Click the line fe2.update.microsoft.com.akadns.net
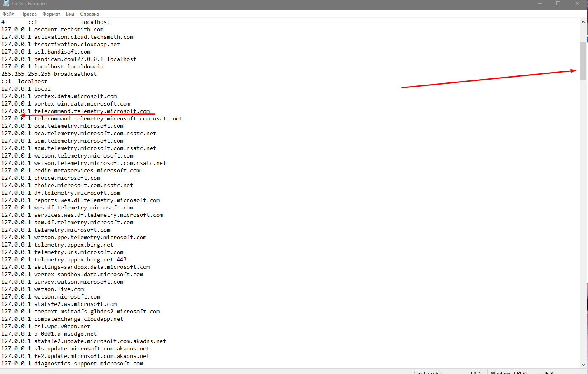 (75, 356)
